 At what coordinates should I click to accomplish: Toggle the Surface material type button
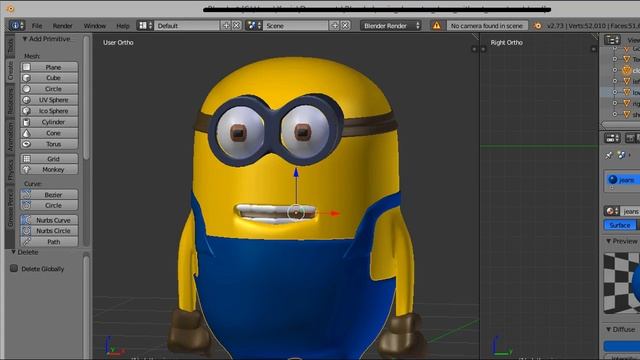[x=620, y=225]
